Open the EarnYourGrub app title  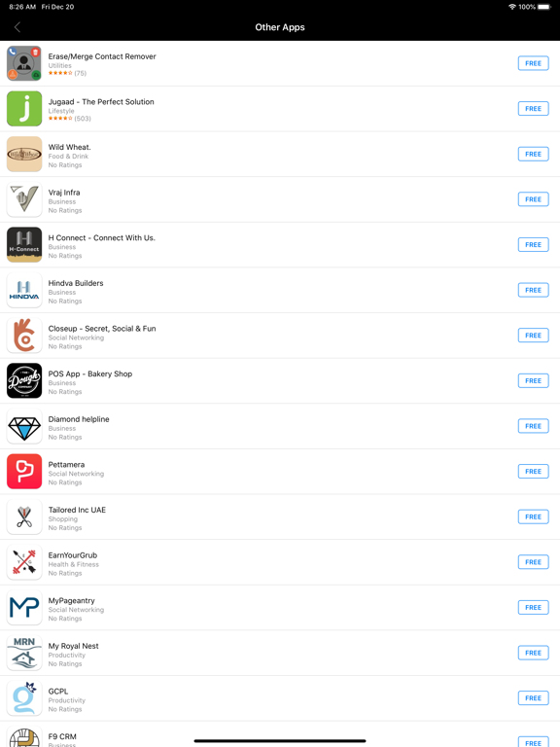click(72, 555)
